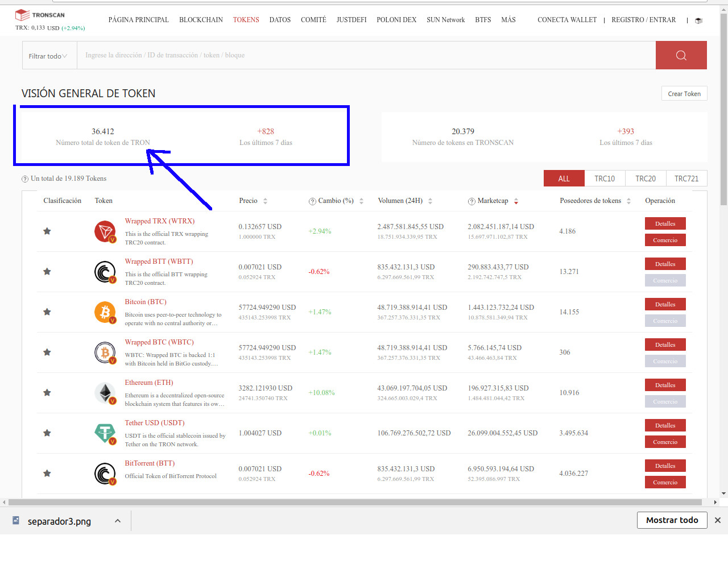Open the Tether USD (USDT) link
The image size is (728, 581).
click(x=155, y=423)
